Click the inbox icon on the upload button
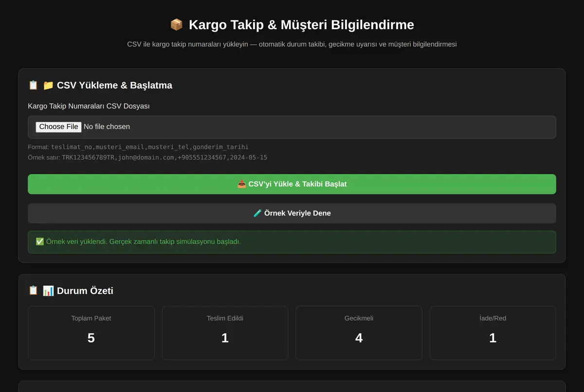This screenshot has height=392, width=584. [241, 184]
